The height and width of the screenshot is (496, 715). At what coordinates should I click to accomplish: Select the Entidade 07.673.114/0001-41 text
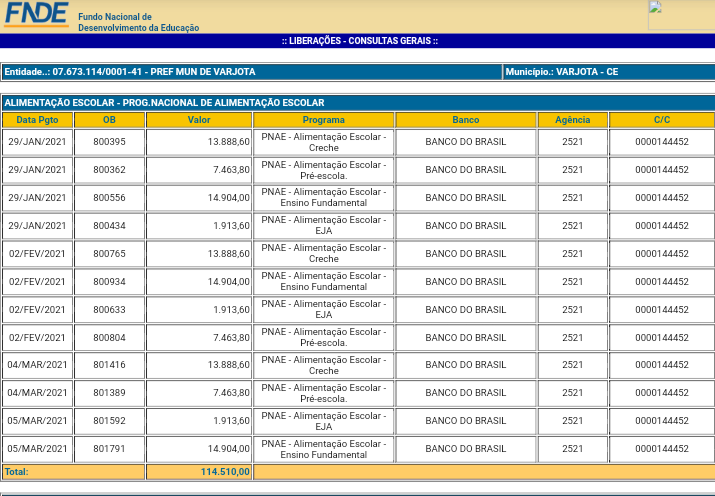click(130, 72)
